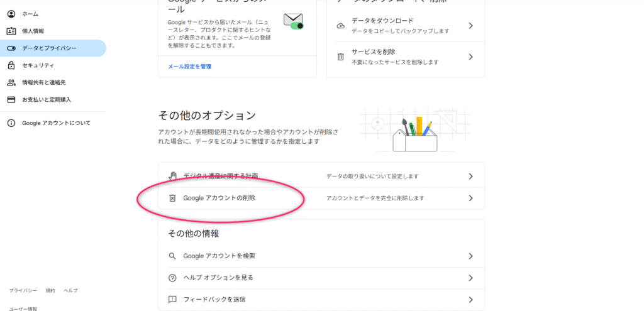The width and height of the screenshot is (644, 311).
Task: Click chevron on ヘルプ オプションを見る row
Action: [471, 278]
